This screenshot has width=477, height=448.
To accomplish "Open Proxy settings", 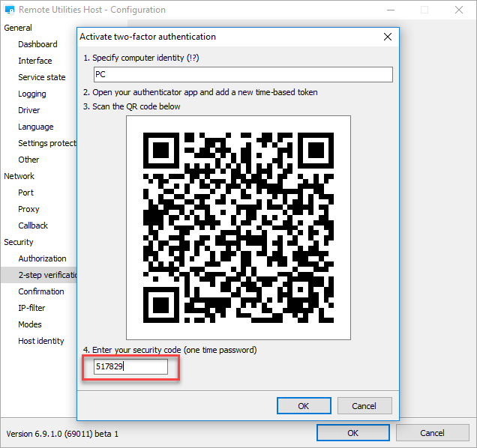I will [28, 209].
